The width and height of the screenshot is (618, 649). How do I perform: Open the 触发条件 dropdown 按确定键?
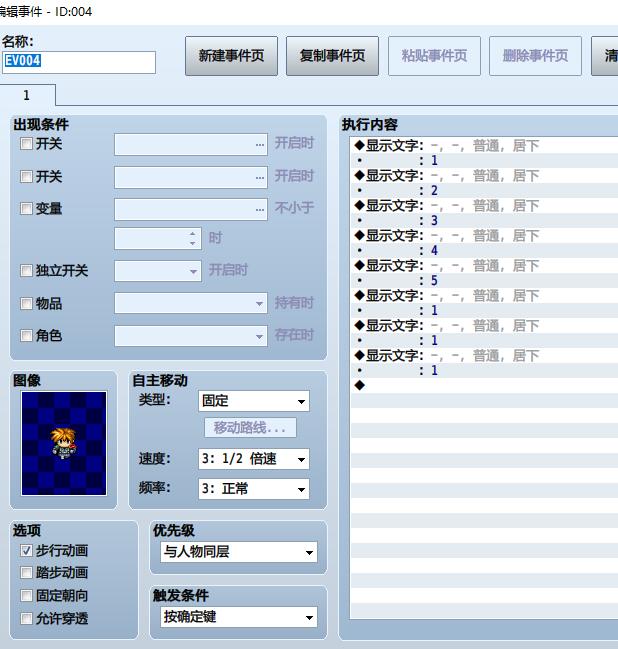(239, 617)
